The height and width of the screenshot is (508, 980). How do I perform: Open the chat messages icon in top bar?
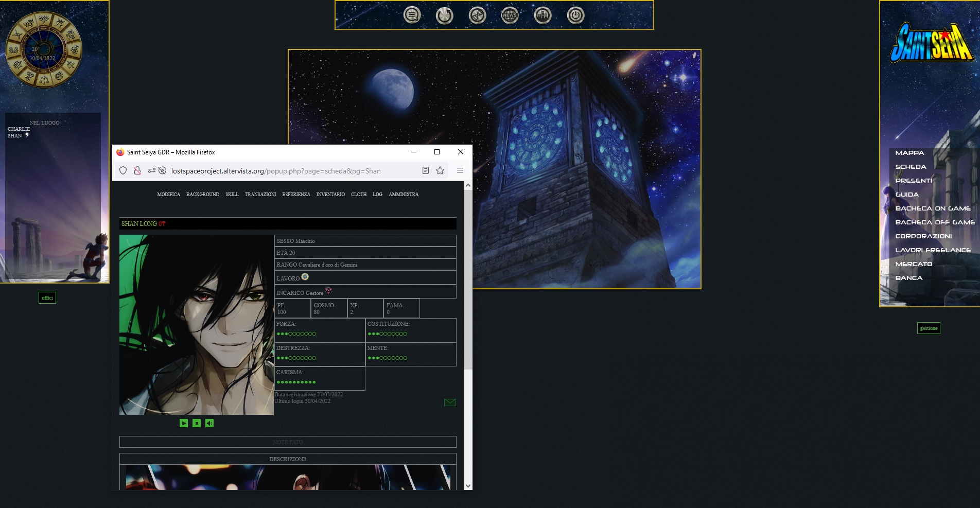pos(412,15)
